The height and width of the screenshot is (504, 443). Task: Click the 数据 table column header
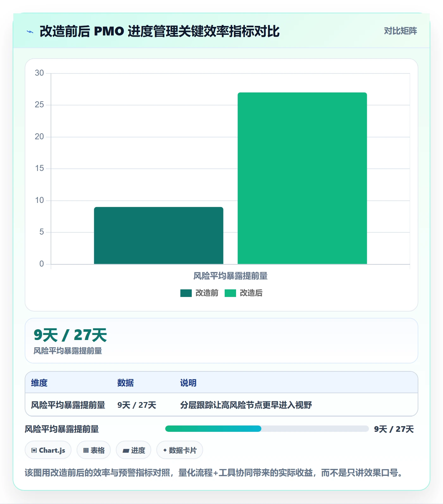126,383
